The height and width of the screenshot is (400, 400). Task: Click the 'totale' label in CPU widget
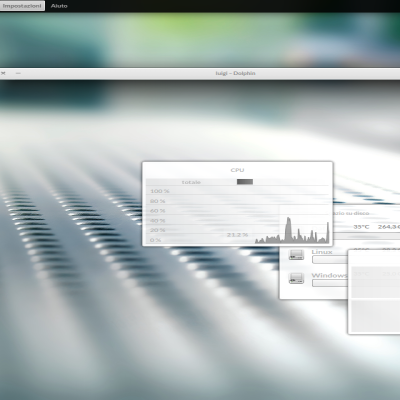(x=191, y=182)
